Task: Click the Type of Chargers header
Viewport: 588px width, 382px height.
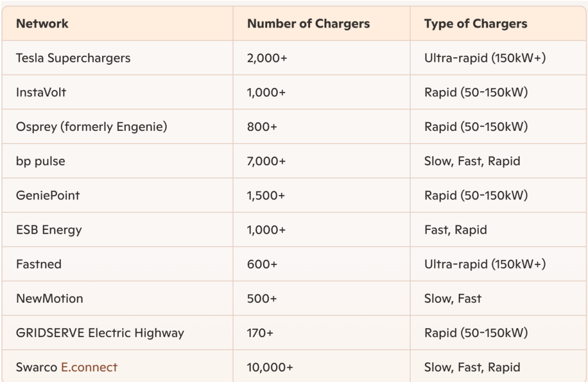Action: pos(476,24)
